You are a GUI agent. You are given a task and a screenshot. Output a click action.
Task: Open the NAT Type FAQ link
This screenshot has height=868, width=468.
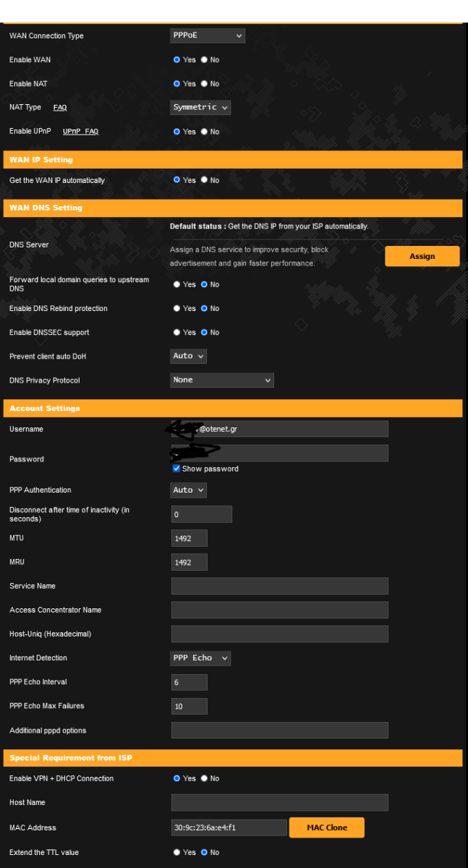(60, 108)
